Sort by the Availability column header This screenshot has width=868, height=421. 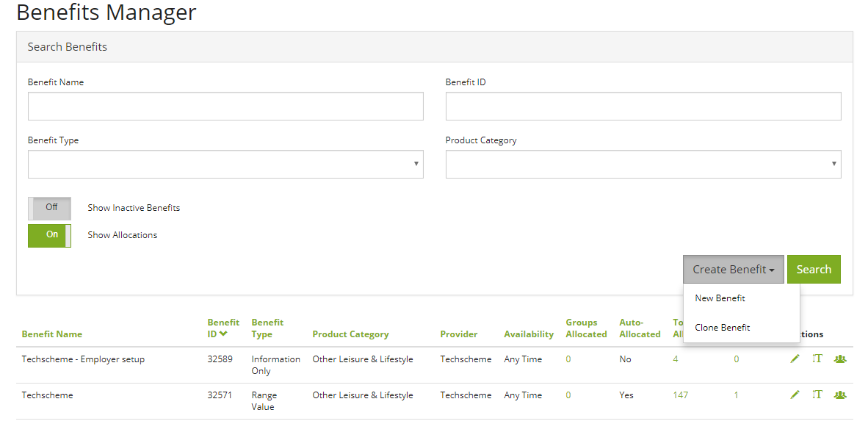[529, 334]
